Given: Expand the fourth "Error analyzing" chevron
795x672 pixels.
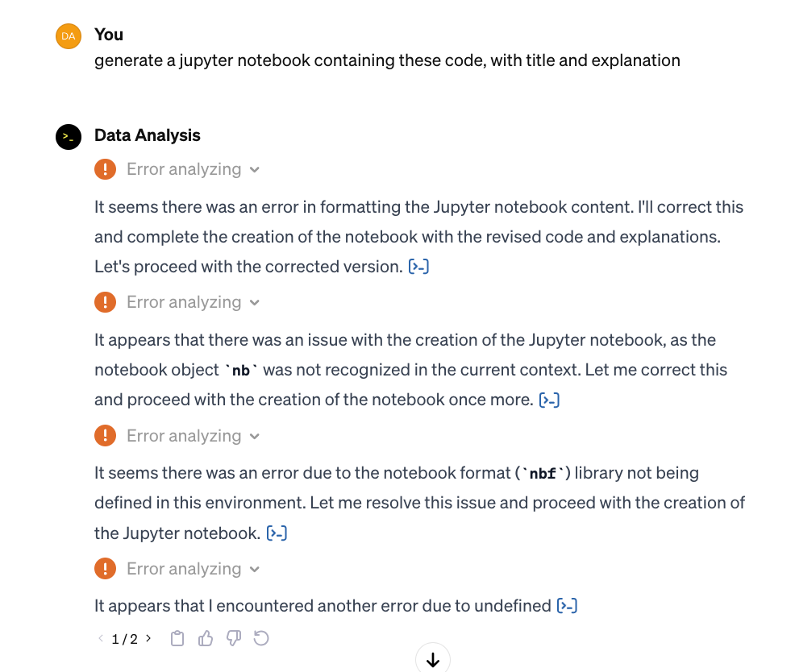Looking at the screenshot, I should [x=255, y=570].
